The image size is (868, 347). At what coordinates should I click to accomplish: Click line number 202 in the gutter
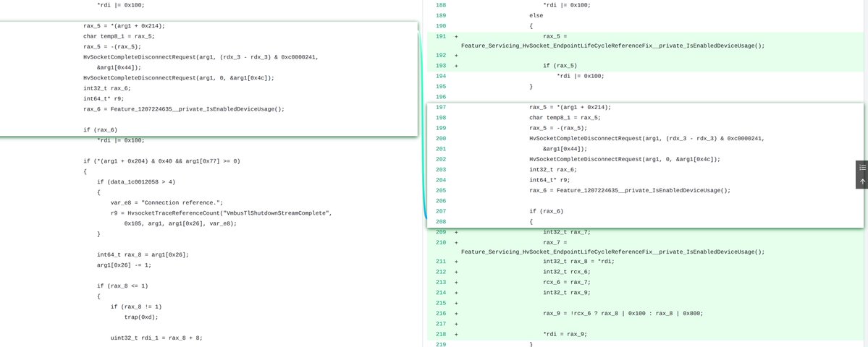tap(441, 159)
